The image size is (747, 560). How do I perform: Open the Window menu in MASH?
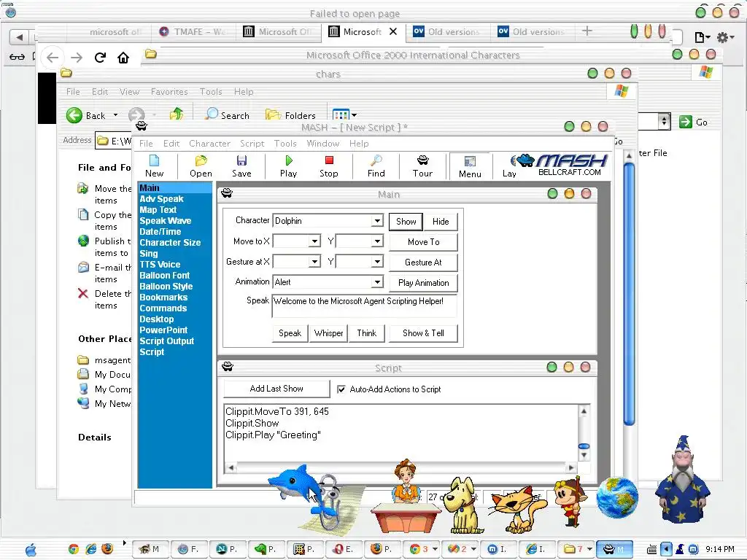pos(323,144)
